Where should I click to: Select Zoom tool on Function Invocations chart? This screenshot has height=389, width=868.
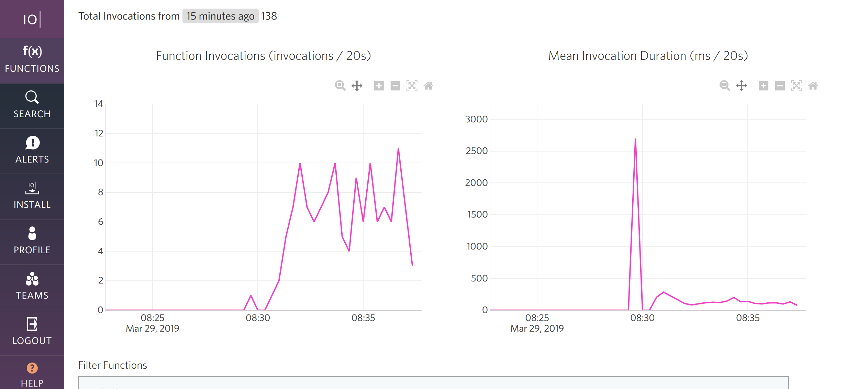coord(340,86)
